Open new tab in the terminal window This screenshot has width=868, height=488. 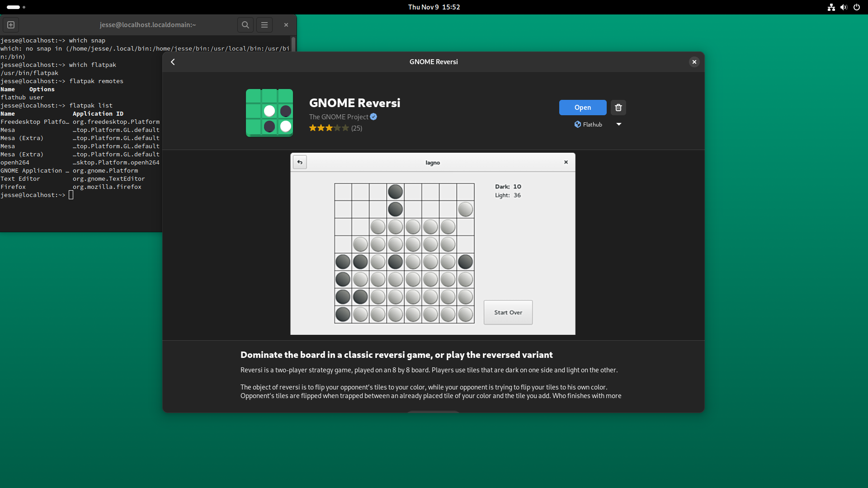11,25
